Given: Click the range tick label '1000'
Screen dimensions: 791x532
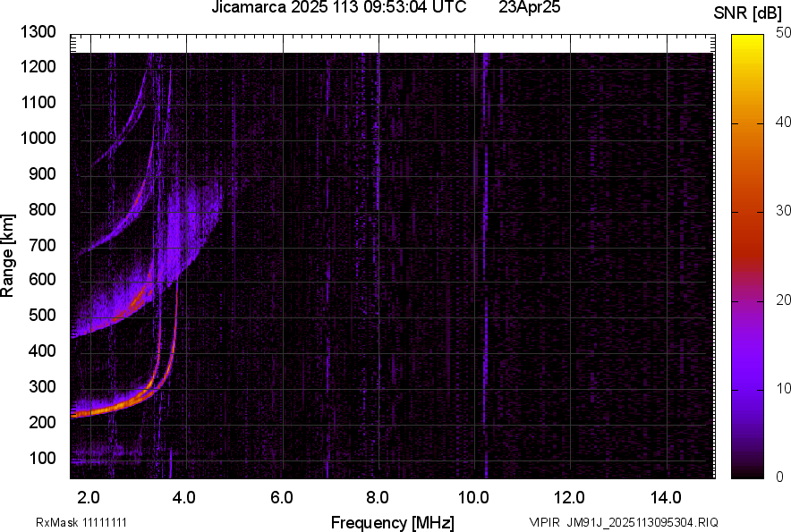Looking at the screenshot, I should coord(38,138).
